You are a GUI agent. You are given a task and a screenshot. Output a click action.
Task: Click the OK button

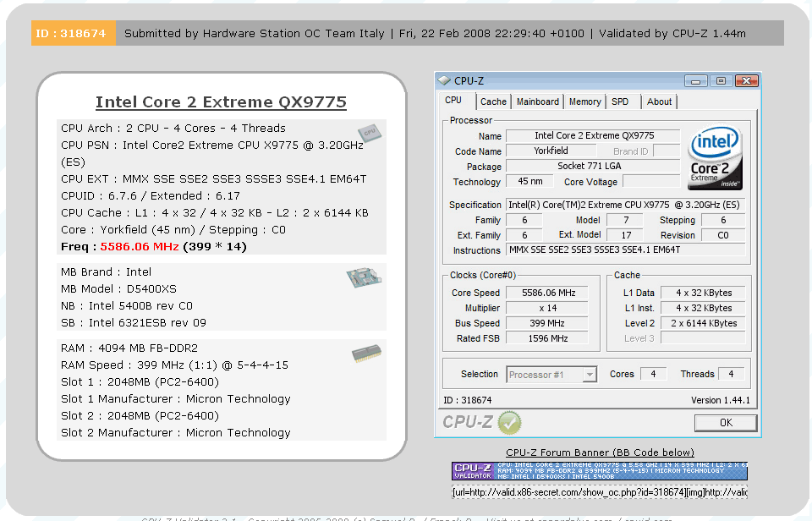[726, 423]
